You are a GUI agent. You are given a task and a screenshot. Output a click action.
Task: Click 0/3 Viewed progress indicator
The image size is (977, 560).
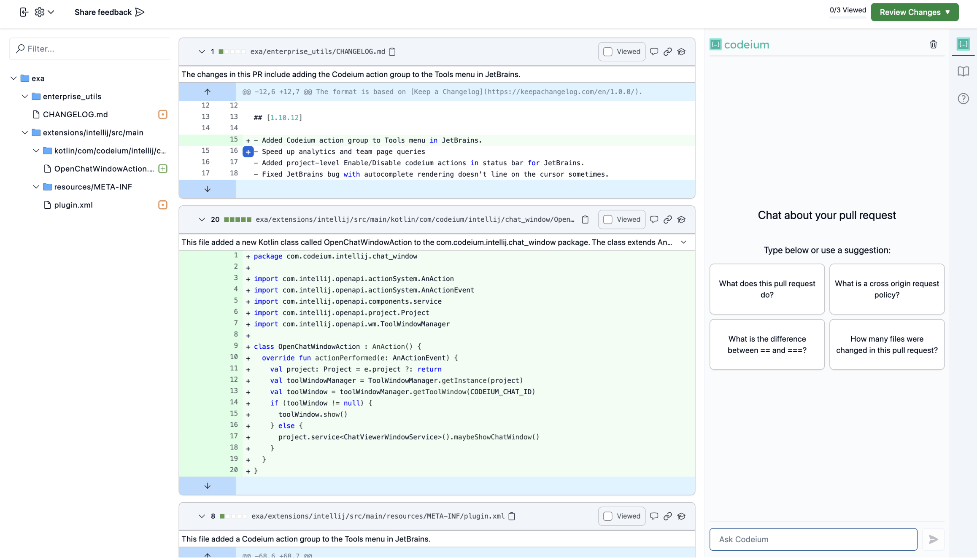(848, 11)
